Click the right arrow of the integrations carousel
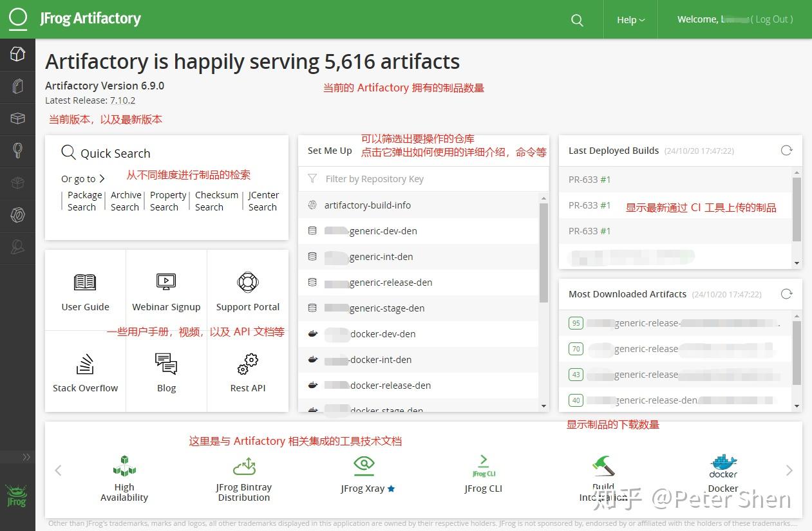Image resolution: width=812 pixels, height=531 pixels. [789, 470]
